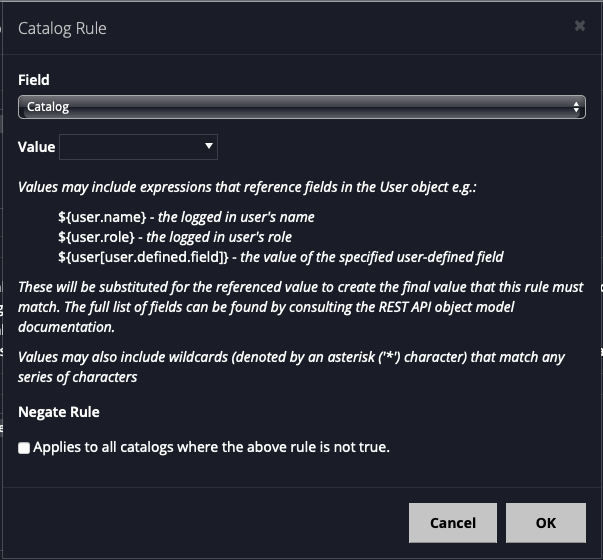Expand the Value combo box arrow
The image size is (603, 560).
209,146
